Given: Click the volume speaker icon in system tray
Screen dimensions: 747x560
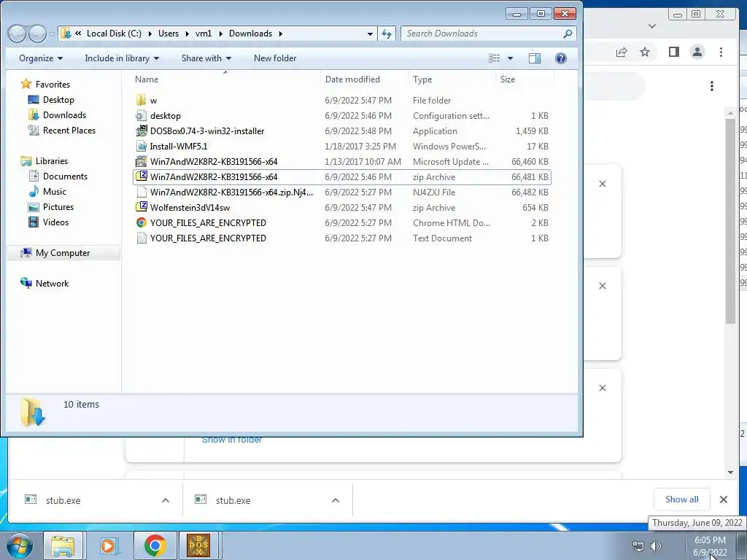Looking at the screenshot, I should click(656, 545).
